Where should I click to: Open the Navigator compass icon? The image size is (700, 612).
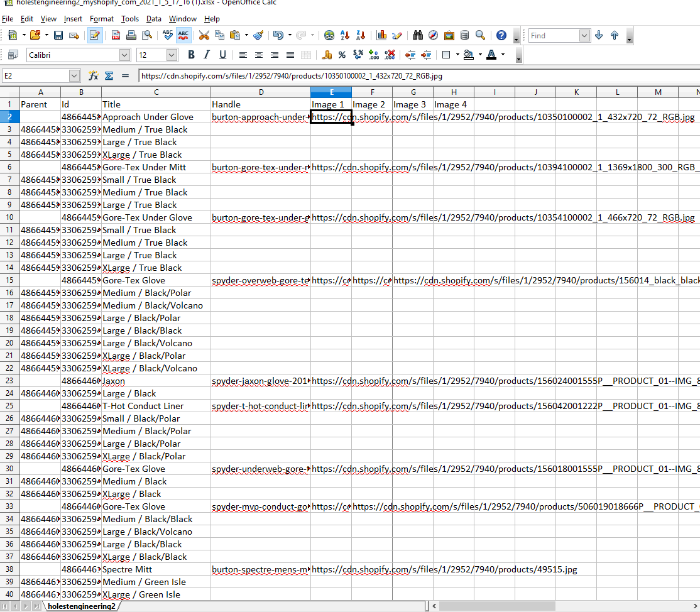[x=434, y=36]
